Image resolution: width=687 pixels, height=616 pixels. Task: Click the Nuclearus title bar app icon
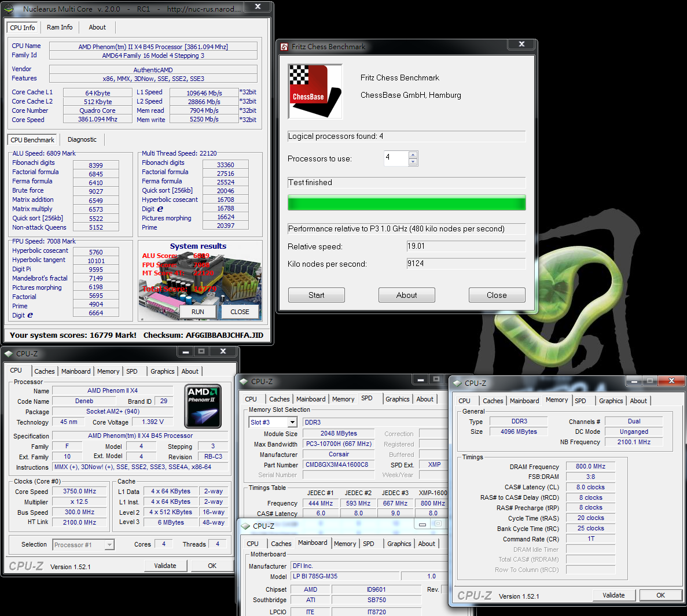click(x=8, y=9)
